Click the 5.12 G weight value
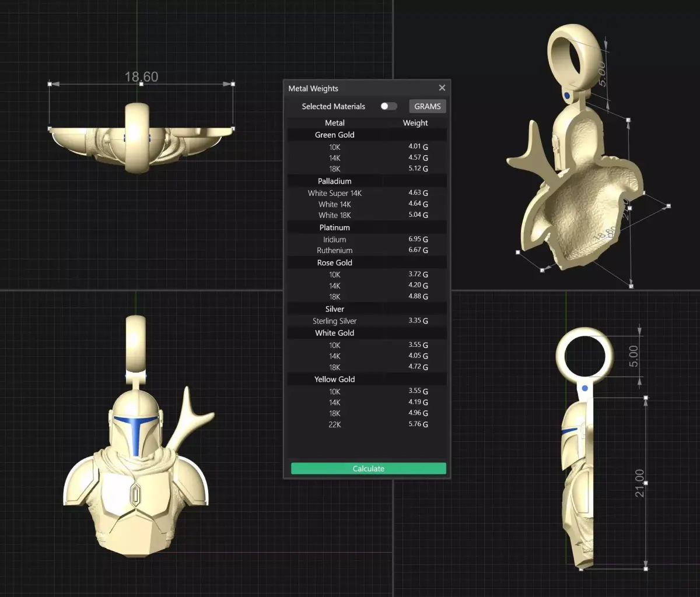This screenshot has height=597, width=700. click(418, 168)
